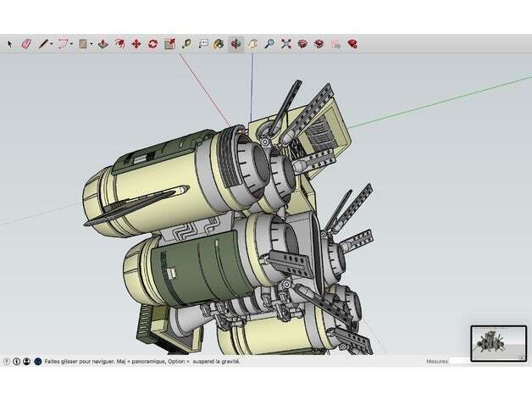The height and width of the screenshot is (400, 532).
Task: Open the Line tool dropdown arrow
Action: tap(51, 43)
